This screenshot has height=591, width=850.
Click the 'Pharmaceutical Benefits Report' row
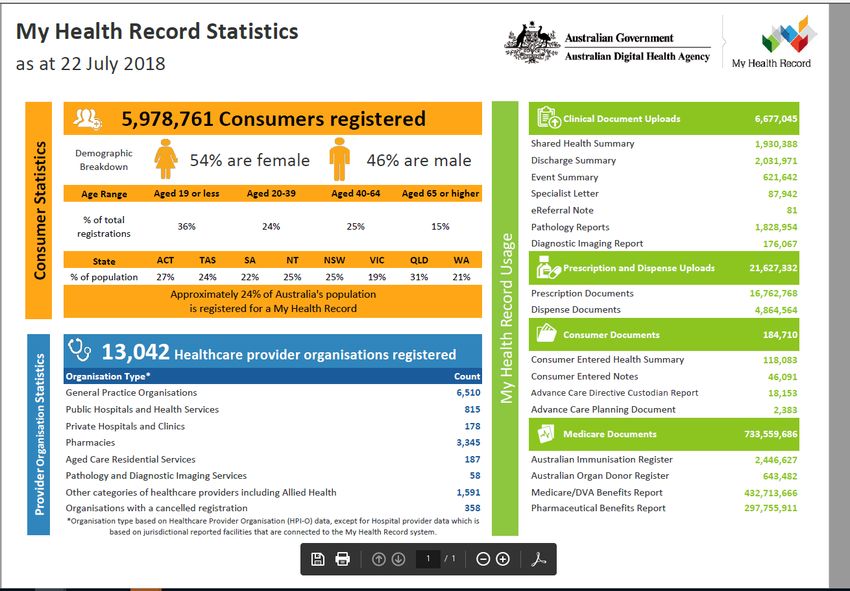[664, 508]
